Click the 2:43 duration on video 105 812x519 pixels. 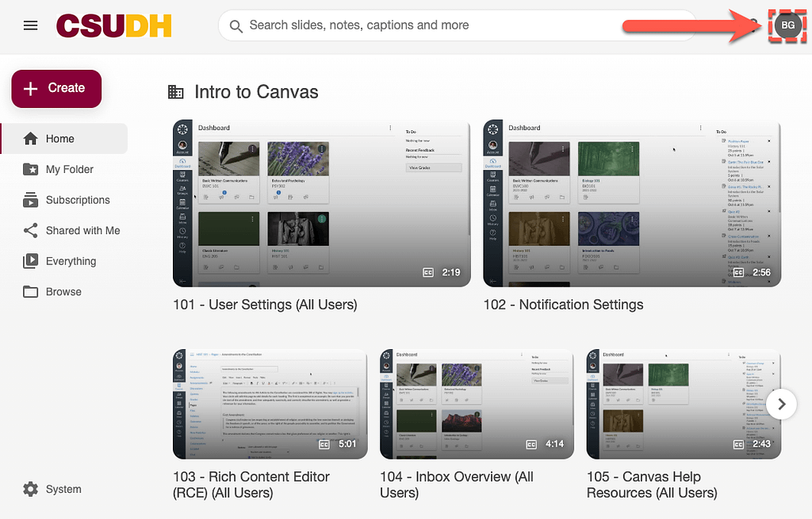click(761, 444)
